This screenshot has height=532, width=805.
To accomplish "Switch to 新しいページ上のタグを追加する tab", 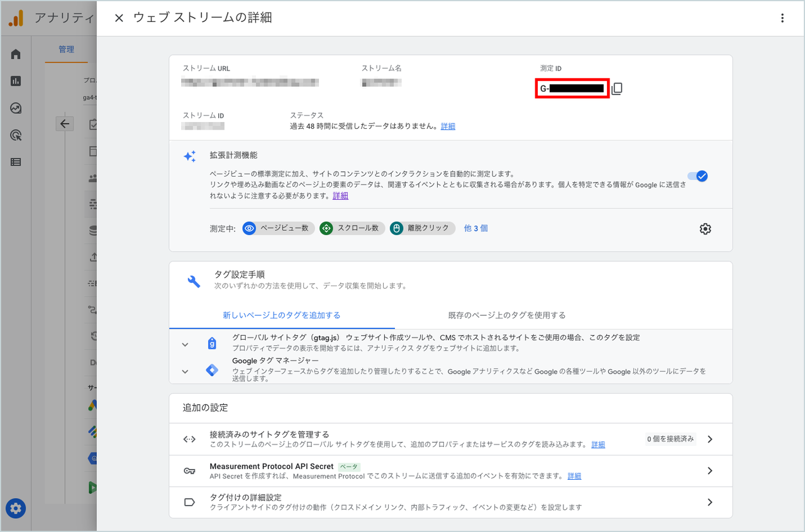I will point(282,316).
